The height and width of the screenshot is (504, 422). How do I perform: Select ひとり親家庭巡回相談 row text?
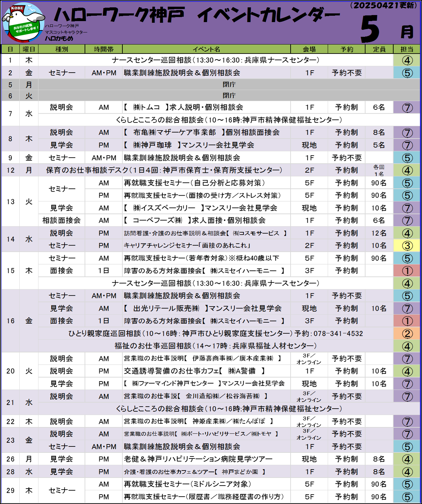[x=216, y=333]
